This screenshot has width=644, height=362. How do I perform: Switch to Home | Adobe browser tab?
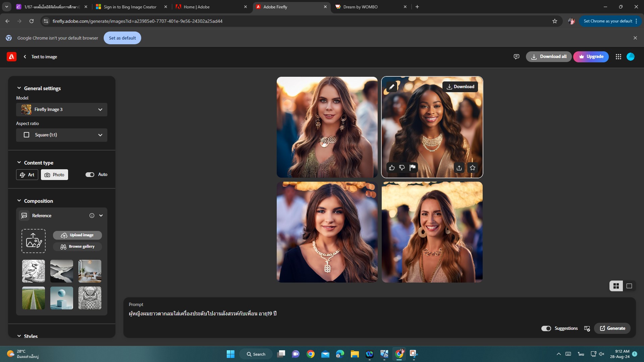coord(197,7)
